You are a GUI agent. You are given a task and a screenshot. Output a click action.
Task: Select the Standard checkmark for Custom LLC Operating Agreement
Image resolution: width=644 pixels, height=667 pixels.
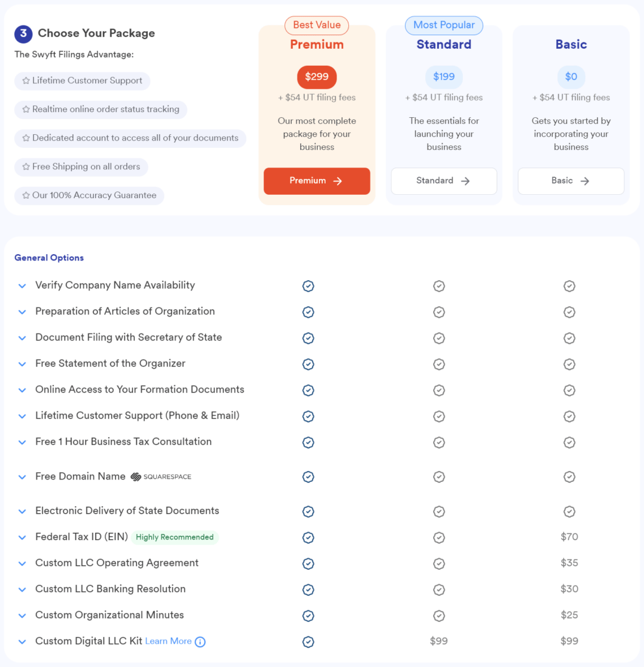439,563
